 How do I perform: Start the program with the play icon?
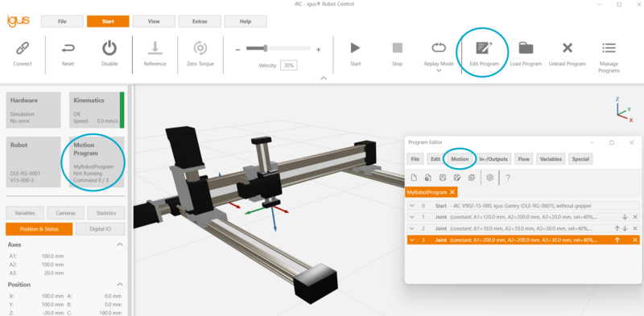click(x=355, y=48)
